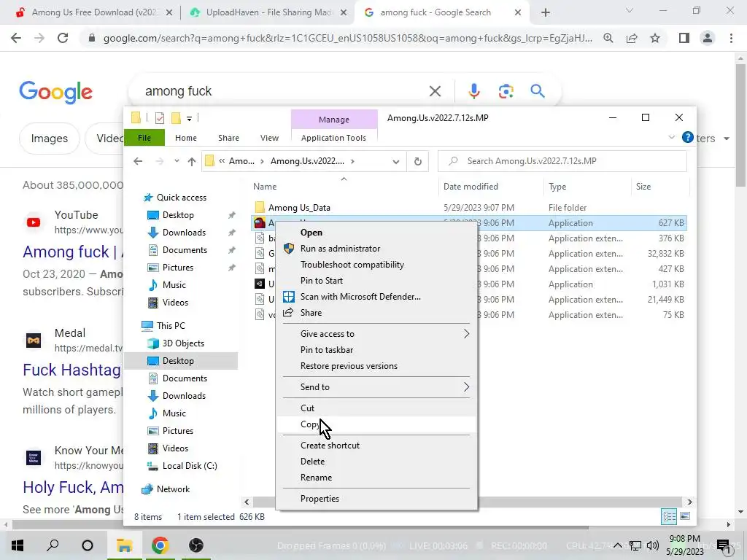
Task: Choose Scan with Microsoft Defender
Action: pyautogui.click(x=376, y=297)
